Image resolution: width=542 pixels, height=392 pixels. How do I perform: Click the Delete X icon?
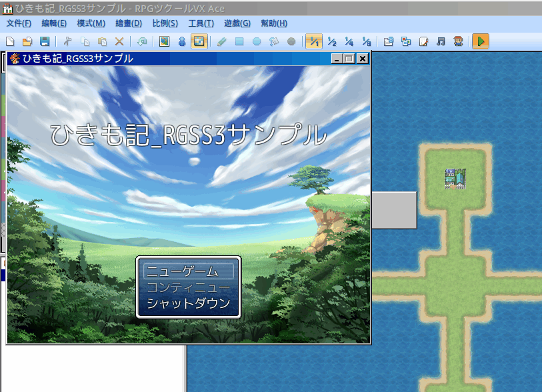pyautogui.click(x=119, y=42)
